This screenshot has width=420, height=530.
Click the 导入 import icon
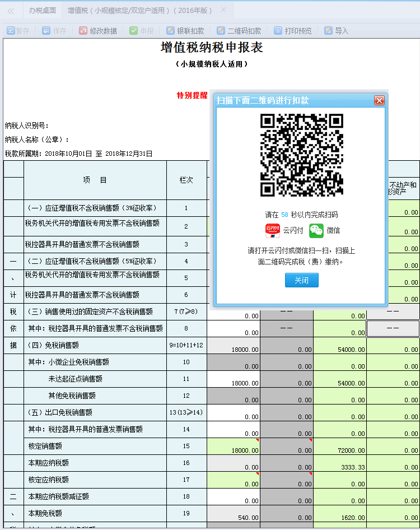328,31
